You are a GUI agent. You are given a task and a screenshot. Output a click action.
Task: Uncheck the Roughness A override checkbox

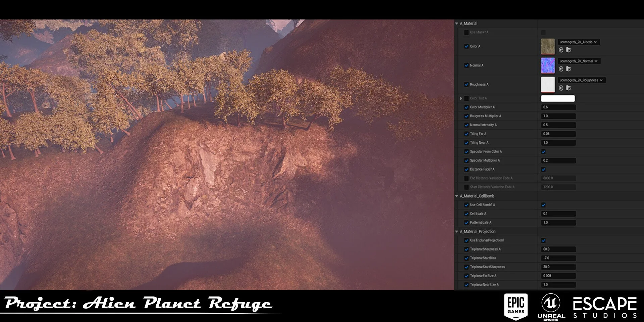pyautogui.click(x=466, y=85)
